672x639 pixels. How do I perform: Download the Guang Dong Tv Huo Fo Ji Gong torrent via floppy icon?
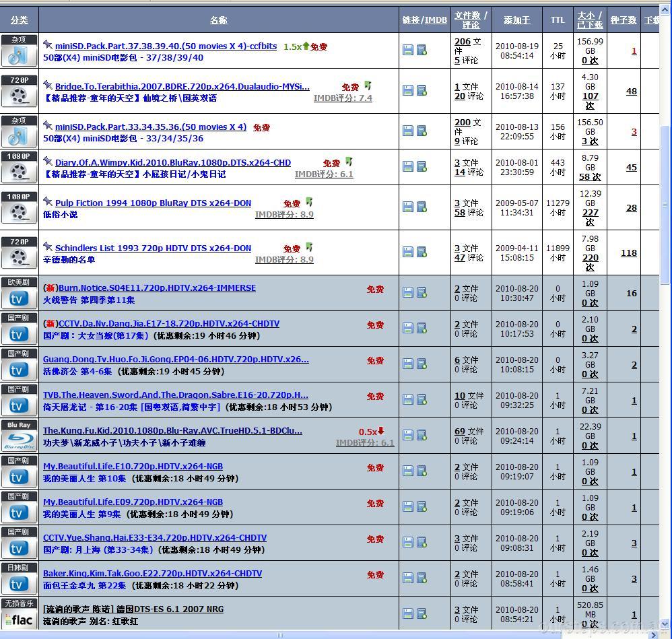tap(408, 364)
